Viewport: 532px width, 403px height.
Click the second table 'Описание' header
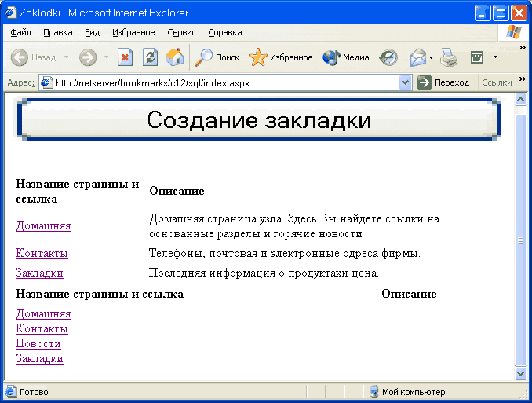(409, 294)
